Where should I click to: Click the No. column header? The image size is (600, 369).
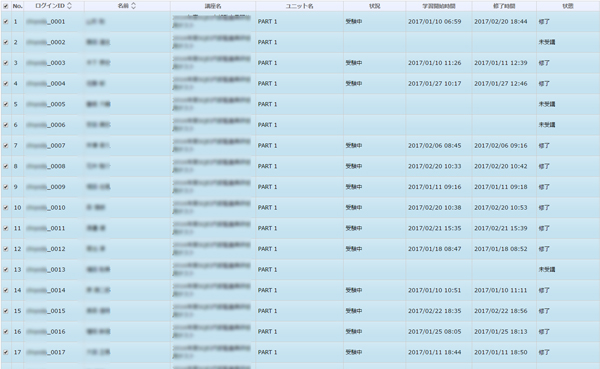[18, 6]
